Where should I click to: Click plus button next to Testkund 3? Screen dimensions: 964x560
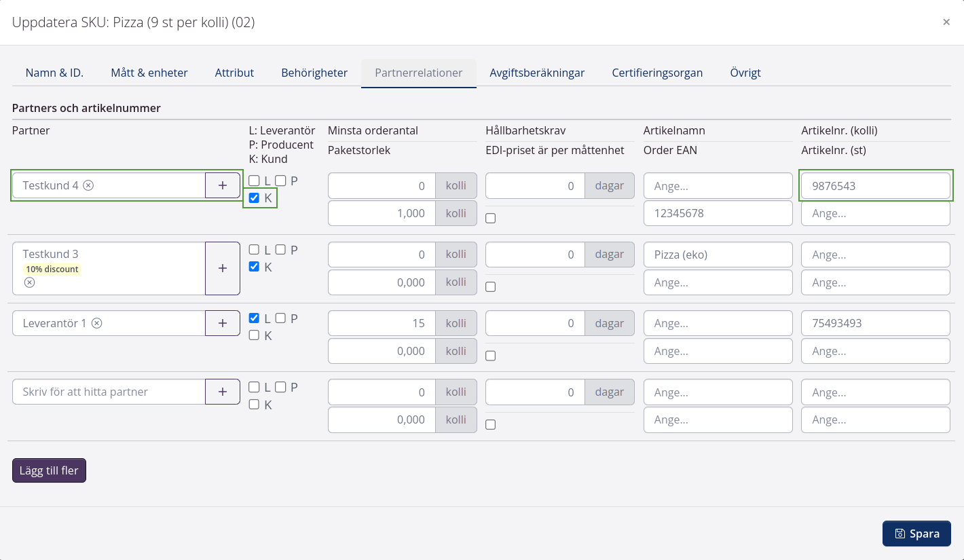pos(223,268)
